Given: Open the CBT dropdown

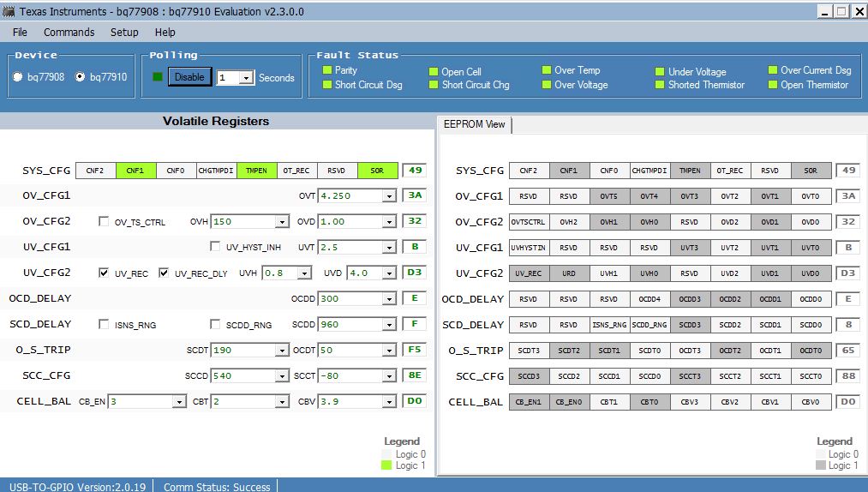Looking at the screenshot, I should [x=282, y=402].
